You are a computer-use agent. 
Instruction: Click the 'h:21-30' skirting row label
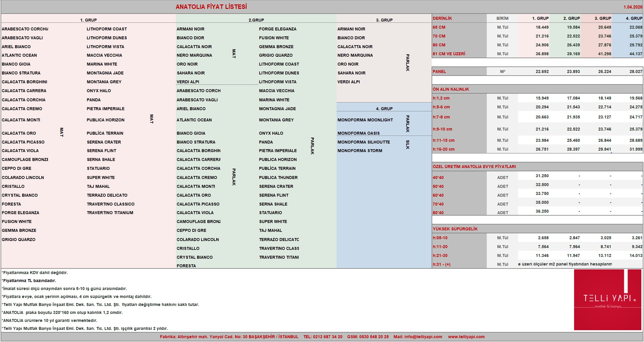click(440, 255)
